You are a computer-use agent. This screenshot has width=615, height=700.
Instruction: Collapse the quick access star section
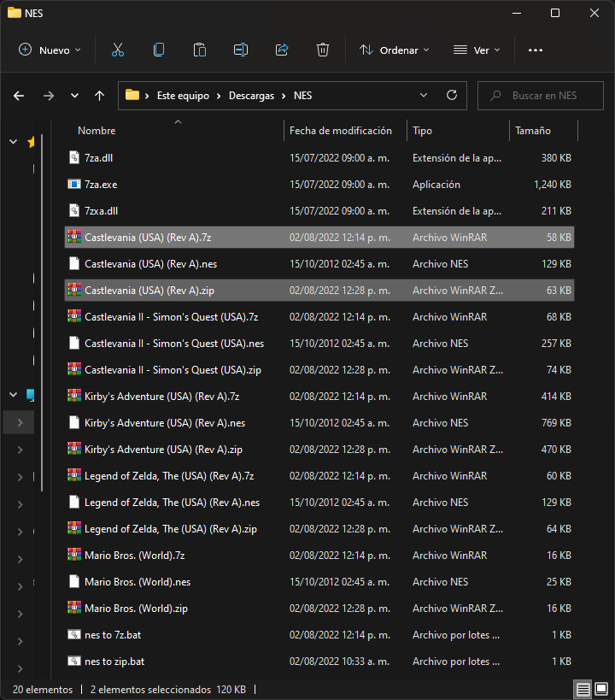14,142
